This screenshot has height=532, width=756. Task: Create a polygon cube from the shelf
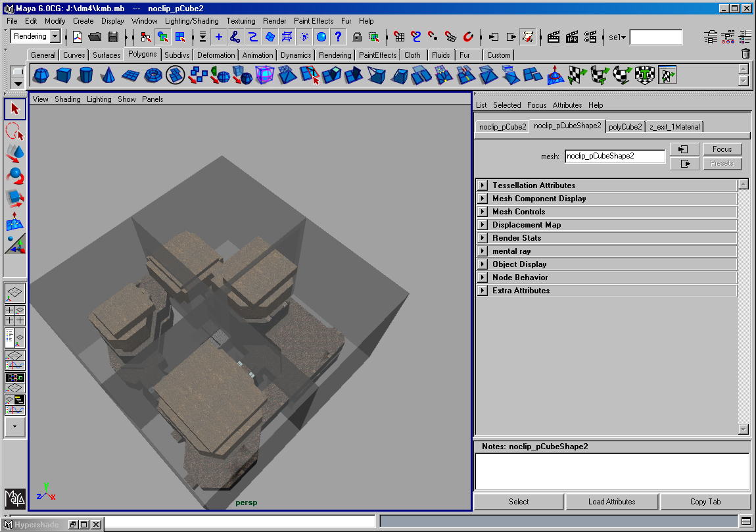[x=63, y=75]
